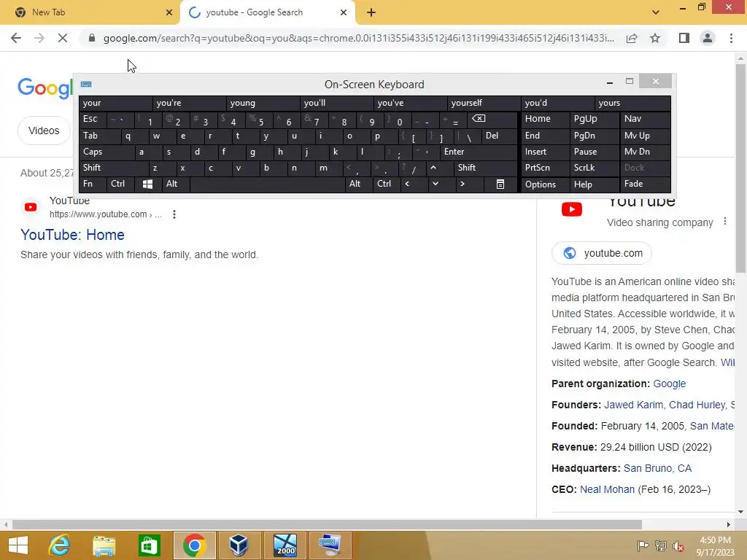
Task: Open more options in the YouTube knowledge panel
Action: 724,222
